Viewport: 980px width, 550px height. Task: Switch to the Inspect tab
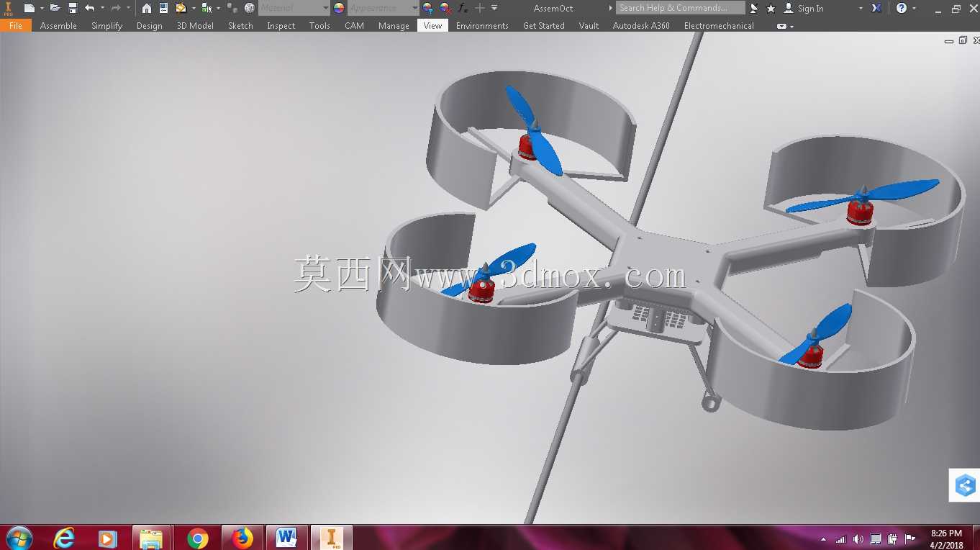click(281, 25)
